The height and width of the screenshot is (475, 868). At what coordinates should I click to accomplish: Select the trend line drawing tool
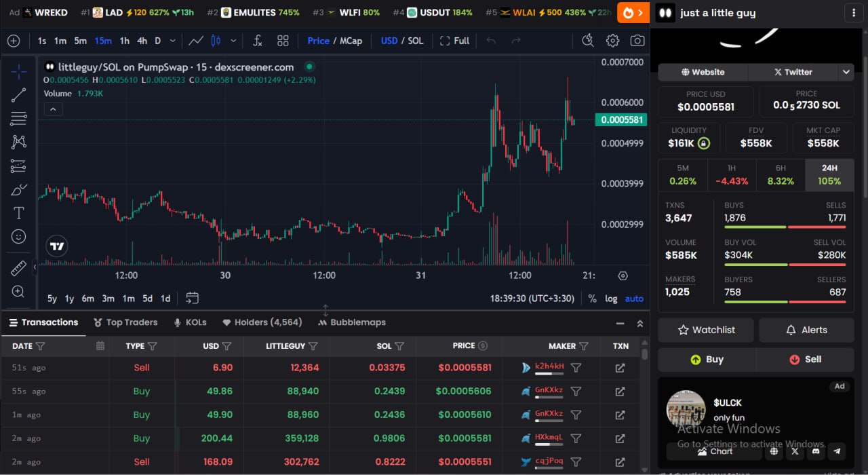18,95
